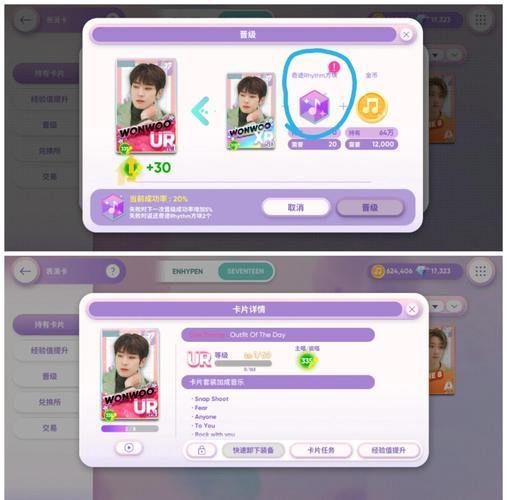Click the back arrow in lower screen

point(25,271)
